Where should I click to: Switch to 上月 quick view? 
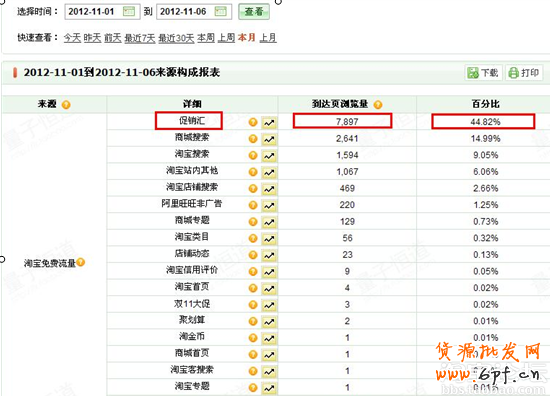tap(268, 38)
